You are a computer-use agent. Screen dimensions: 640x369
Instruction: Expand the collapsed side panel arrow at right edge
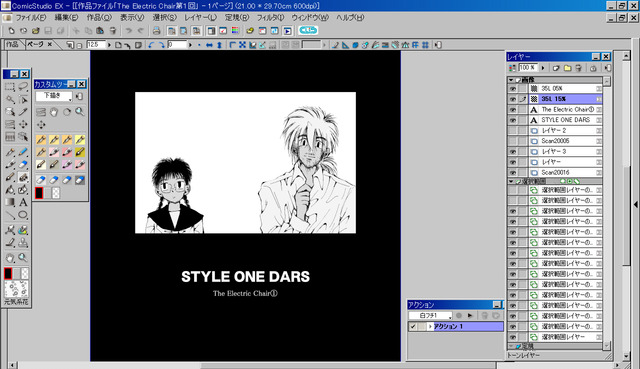click(636, 204)
